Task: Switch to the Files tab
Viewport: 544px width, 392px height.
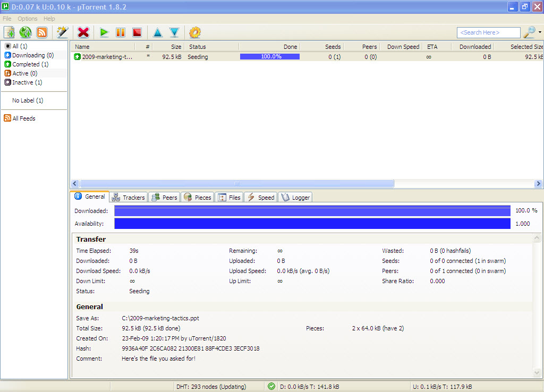Action: pos(229,198)
